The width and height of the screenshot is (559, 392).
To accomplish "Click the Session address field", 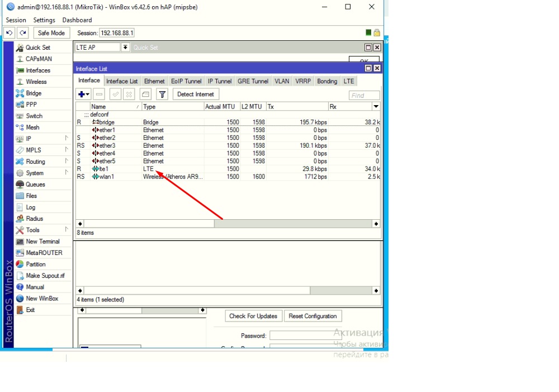I will (117, 33).
